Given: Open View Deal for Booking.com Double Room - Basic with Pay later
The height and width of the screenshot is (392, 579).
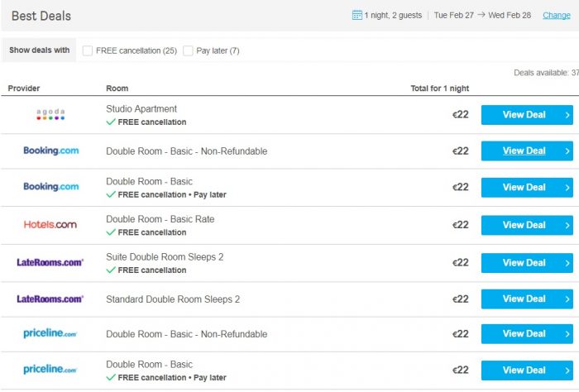Looking at the screenshot, I should pyautogui.click(x=527, y=188).
